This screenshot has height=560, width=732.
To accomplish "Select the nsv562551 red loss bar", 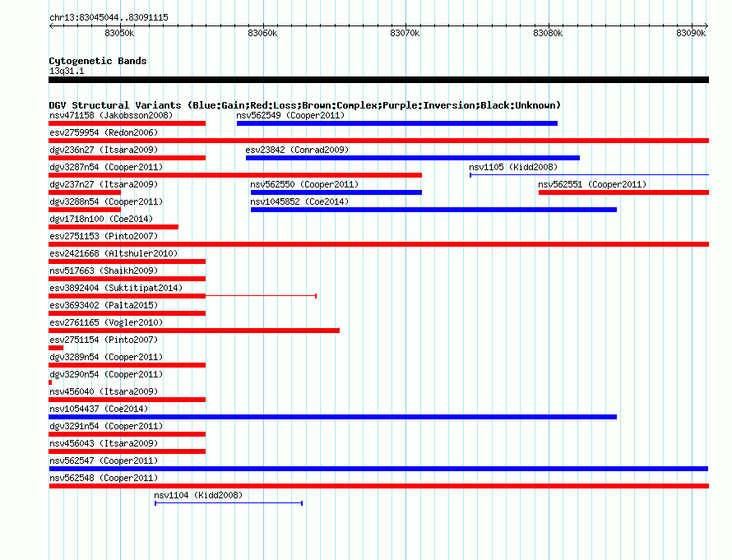I will 623,192.
